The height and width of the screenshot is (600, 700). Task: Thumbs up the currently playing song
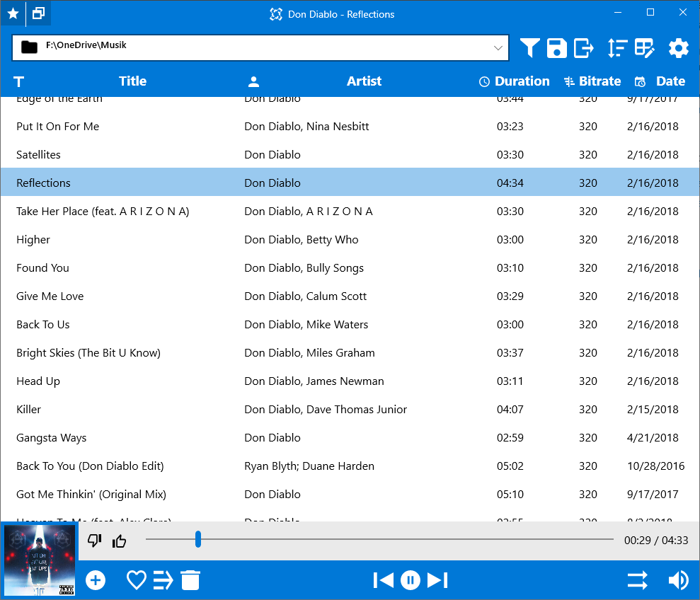tap(119, 541)
